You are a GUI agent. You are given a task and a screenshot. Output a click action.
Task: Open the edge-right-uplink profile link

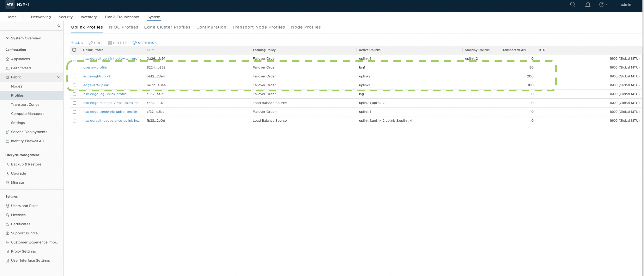(x=97, y=76)
